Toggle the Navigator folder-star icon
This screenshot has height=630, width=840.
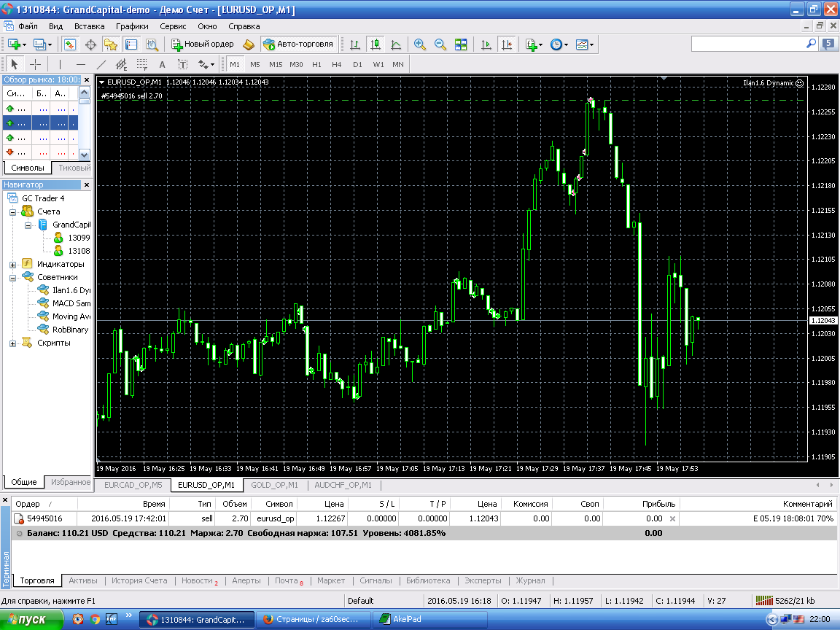[x=111, y=44]
